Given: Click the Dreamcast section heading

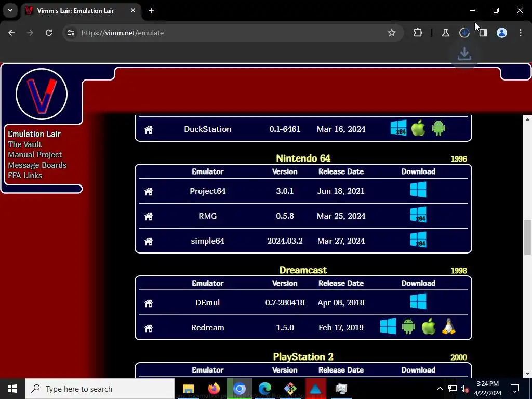Looking at the screenshot, I should coord(303,270).
